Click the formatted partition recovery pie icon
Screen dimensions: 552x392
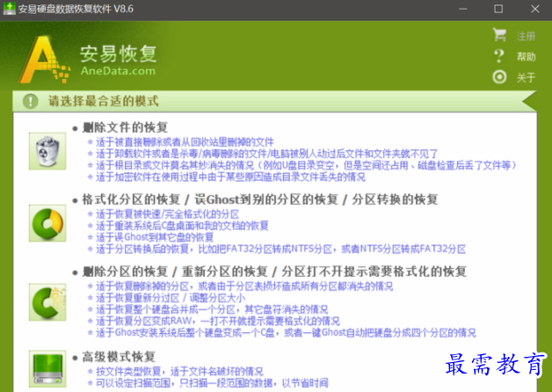[x=47, y=223]
